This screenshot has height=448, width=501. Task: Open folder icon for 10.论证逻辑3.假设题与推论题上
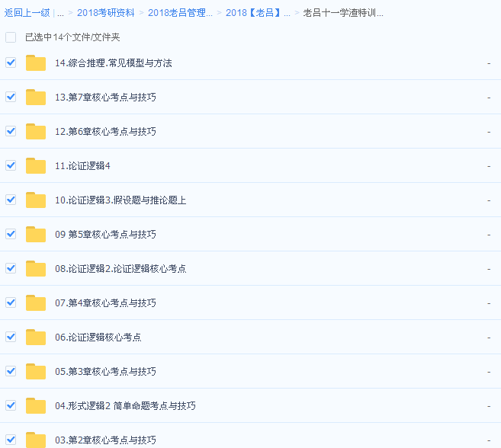tap(36, 200)
